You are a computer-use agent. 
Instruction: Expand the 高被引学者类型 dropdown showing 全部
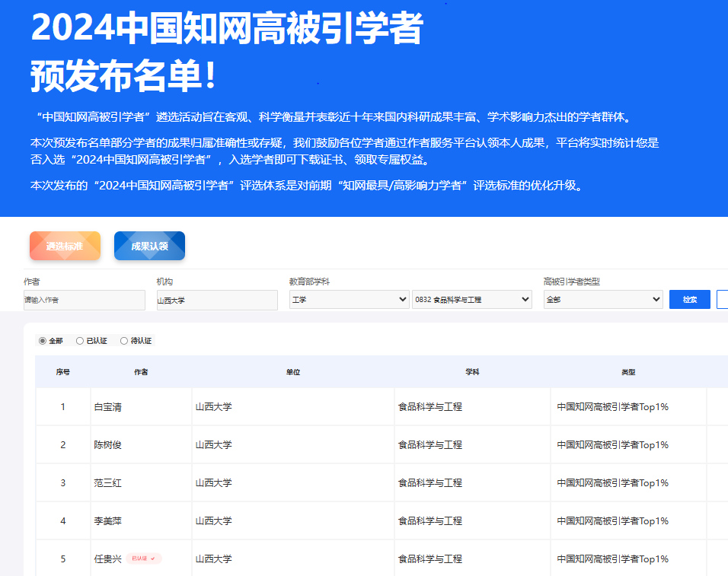[x=602, y=300]
